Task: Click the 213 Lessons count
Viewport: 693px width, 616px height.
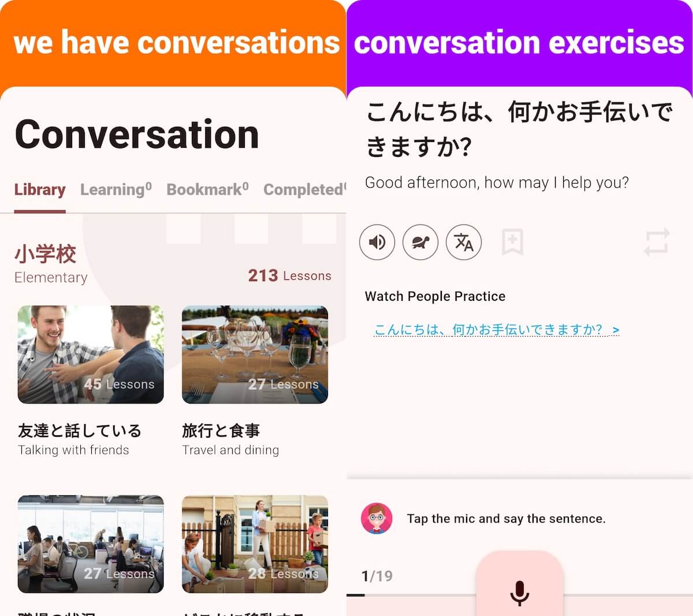Action: pyautogui.click(x=290, y=276)
